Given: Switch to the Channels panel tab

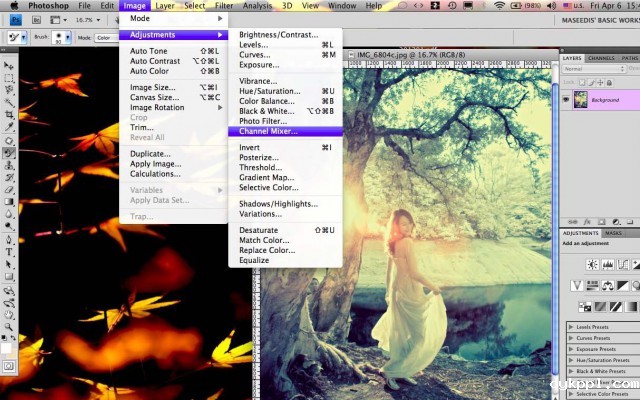Looking at the screenshot, I should point(601,58).
